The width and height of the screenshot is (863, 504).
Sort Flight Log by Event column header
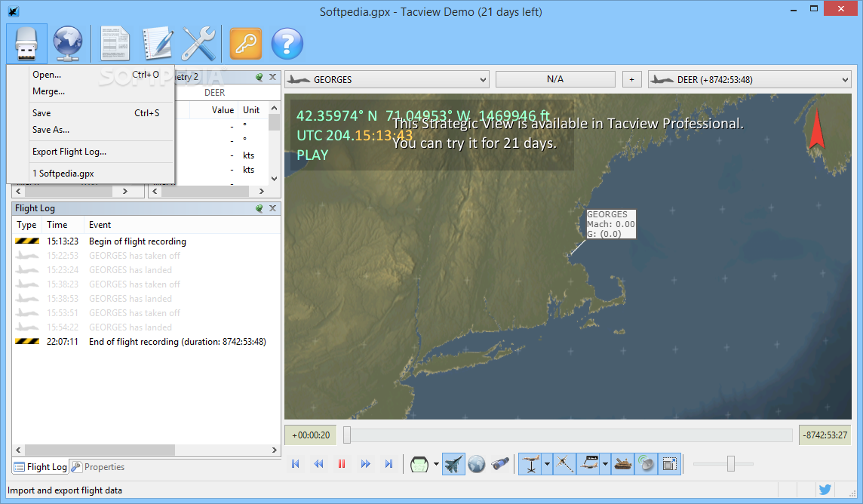pyautogui.click(x=182, y=225)
